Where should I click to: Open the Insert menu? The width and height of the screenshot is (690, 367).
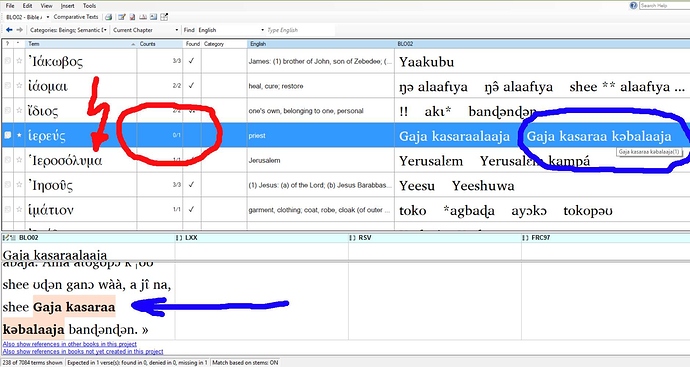pyautogui.click(x=67, y=6)
